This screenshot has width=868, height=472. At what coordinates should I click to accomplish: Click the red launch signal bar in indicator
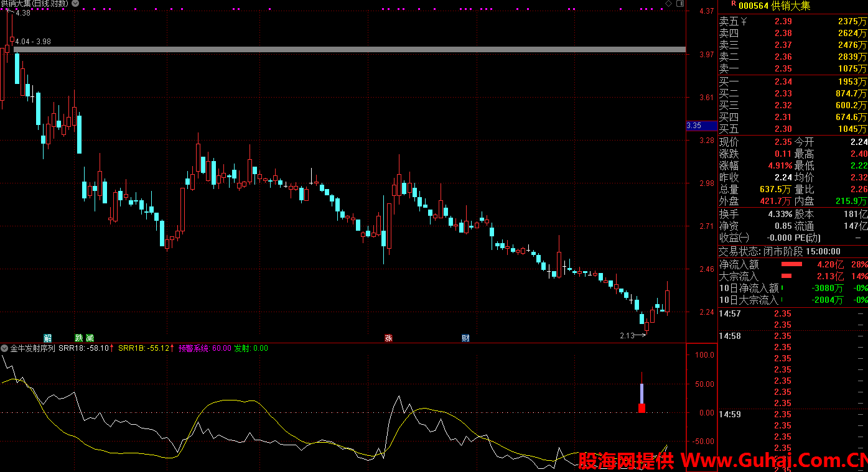coord(642,408)
